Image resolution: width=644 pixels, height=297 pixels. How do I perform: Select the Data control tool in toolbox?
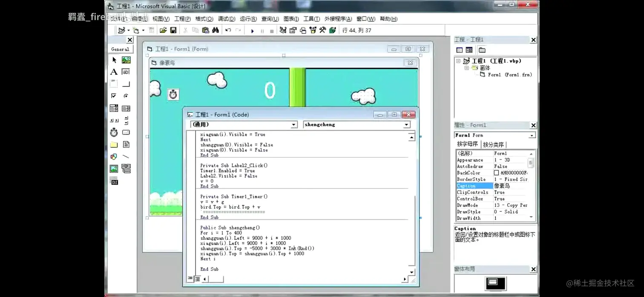pyautogui.click(x=126, y=169)
